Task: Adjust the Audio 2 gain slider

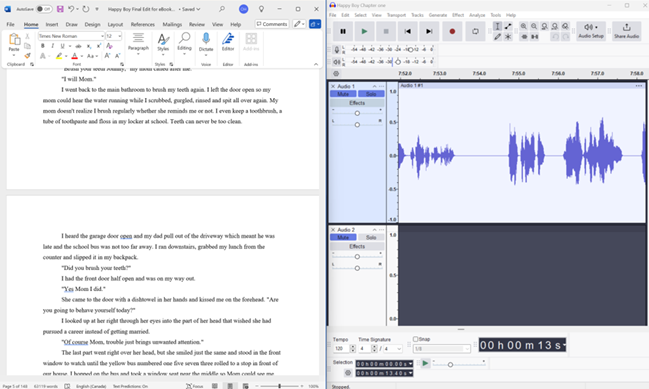Action: tap(357, 257)
